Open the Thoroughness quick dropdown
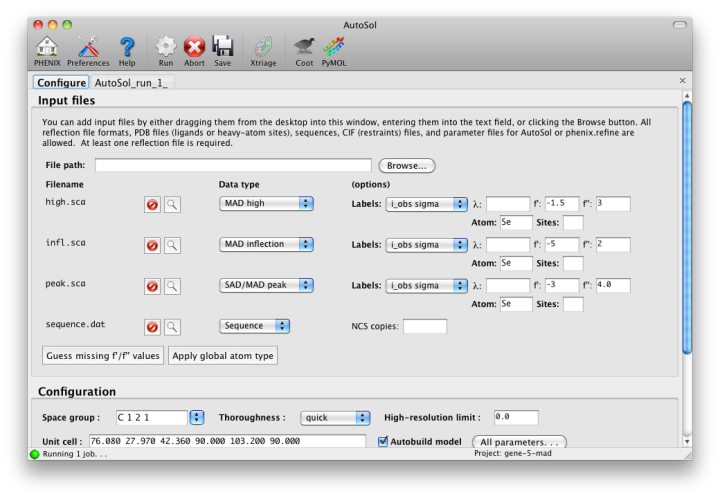Viewport: 720px width, 498px height. [335, 417]
